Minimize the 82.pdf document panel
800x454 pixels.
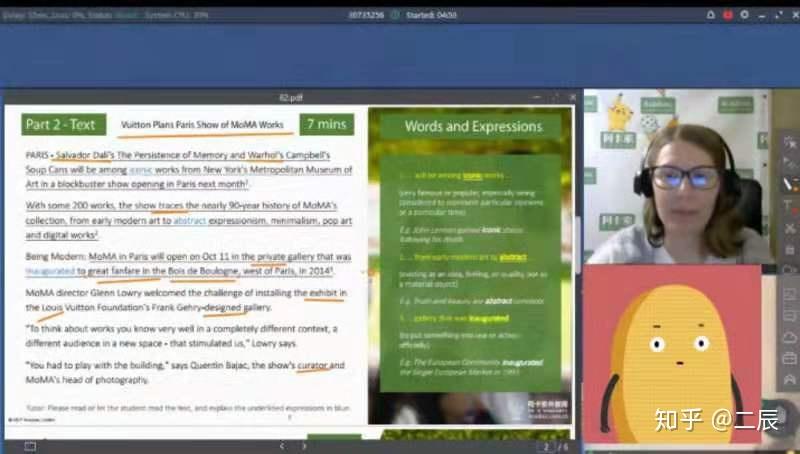[x=536, y=97]
